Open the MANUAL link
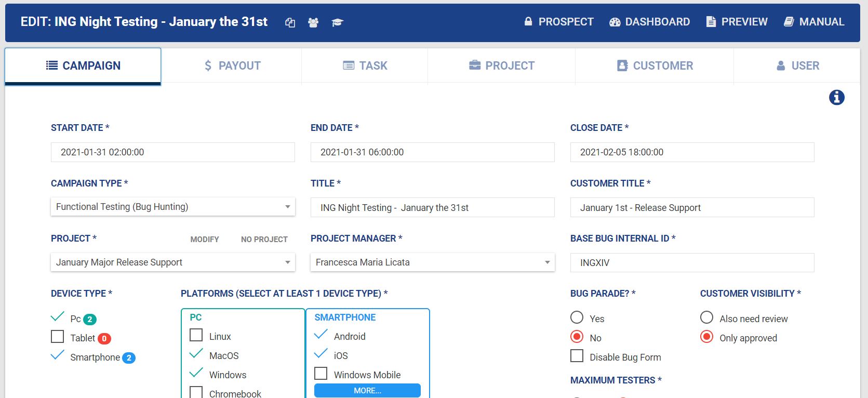The image size is (868, 398). click(x=814, y=22)
